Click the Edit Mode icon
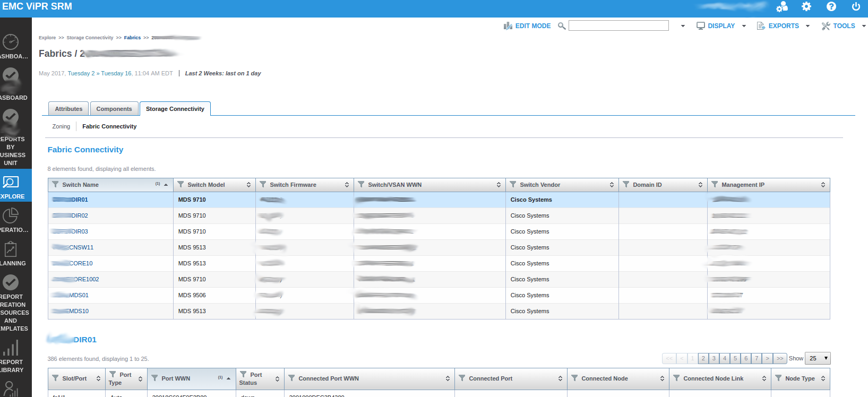Image resolution: width=868 pixels, height=397 pixels. coord(508,26)
